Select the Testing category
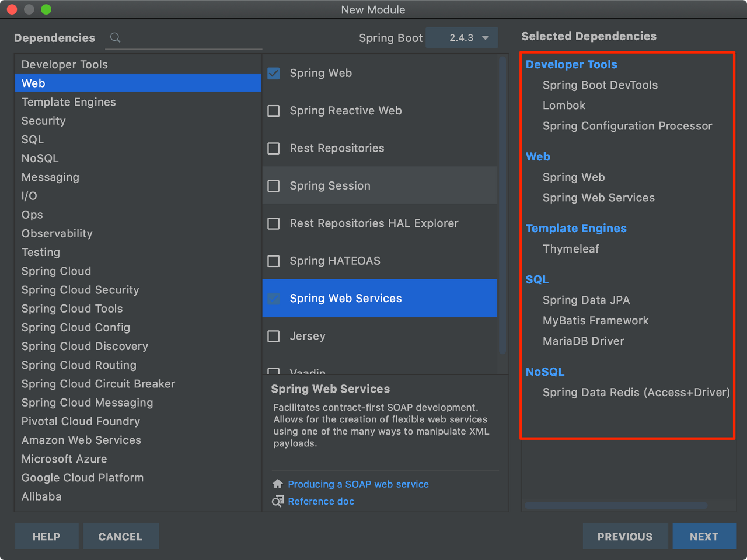 point(138,252)
